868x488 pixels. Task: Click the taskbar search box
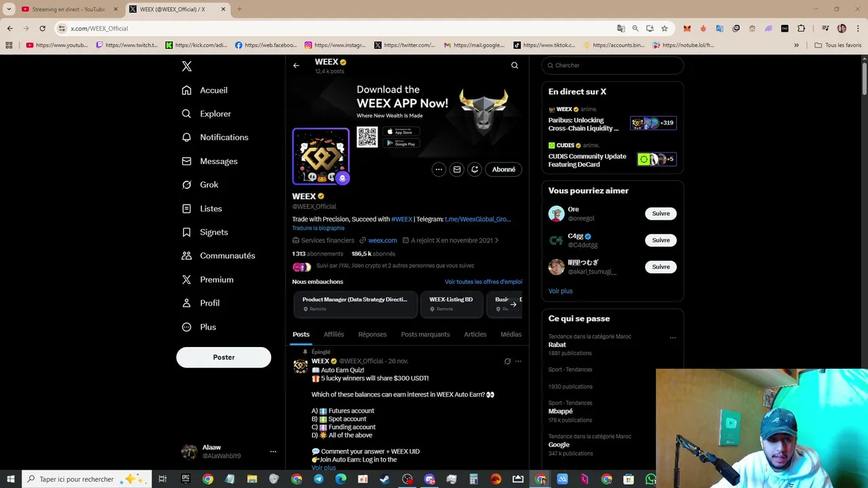point(86,479)
